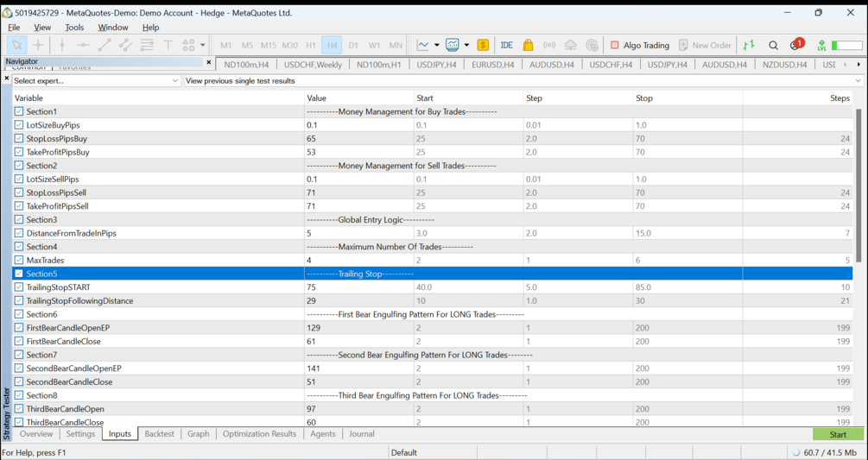The height and width of the screenshot is (460, 868).
Task: Click the green LVL icon
Action: pyautogui.click(x=821, y=46)
